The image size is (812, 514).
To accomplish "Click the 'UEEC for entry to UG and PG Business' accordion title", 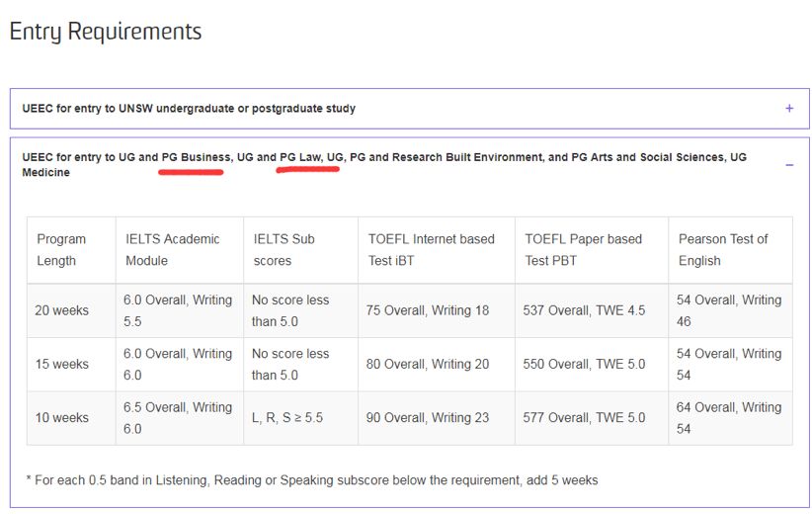I will pos(384,165).
